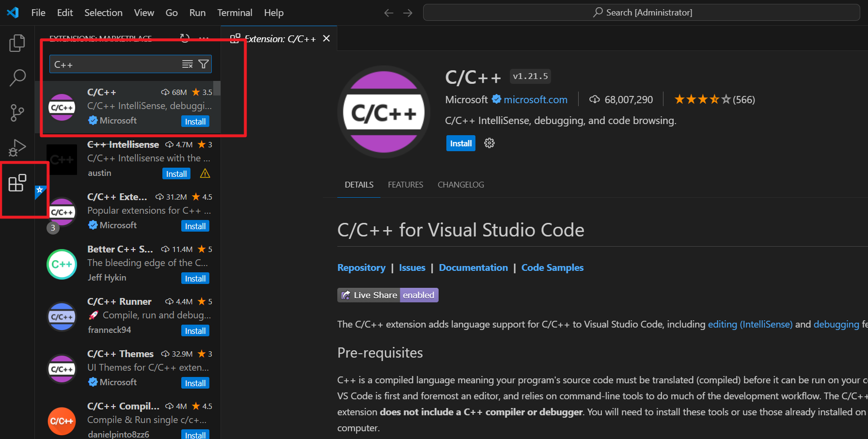Image resolution: width=868 pixels, height=439 pixels.
Task: Install Better C++ Syntax by Jeff Hykin
Action: (195, 278)
